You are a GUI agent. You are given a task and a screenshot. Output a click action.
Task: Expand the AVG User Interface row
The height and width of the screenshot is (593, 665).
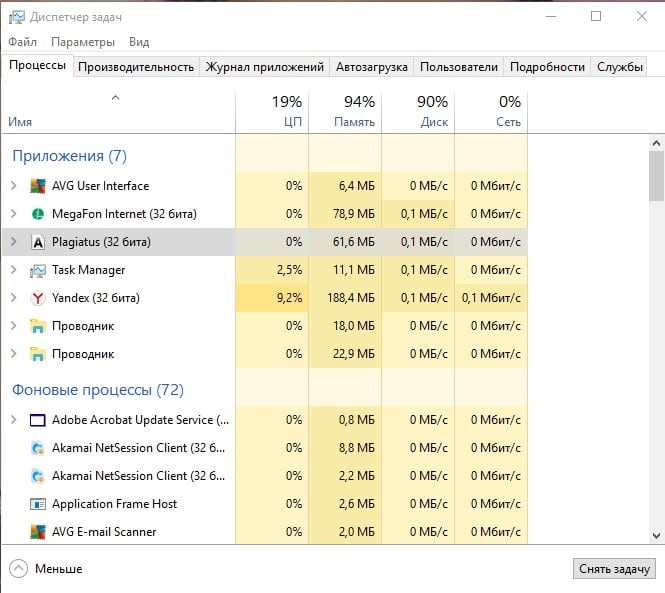(x=14, y=186)
